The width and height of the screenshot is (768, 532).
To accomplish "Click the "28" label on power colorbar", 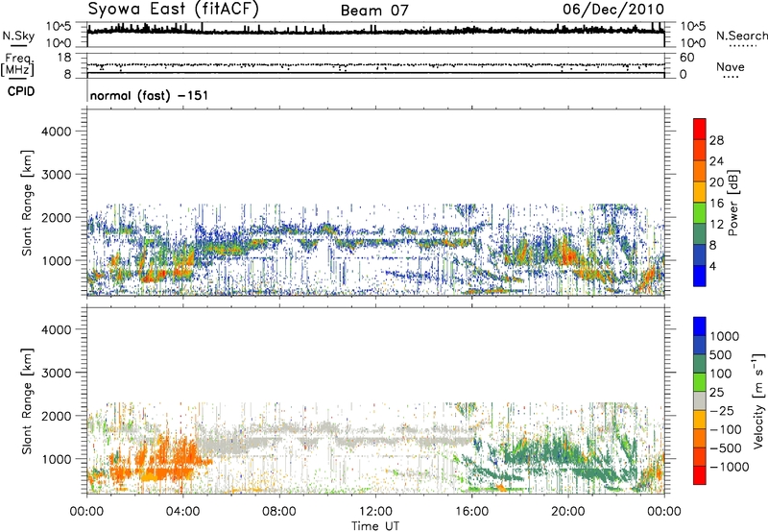I will click(716, 140).
